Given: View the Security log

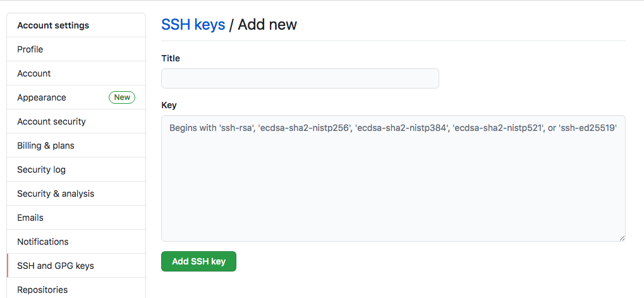Looking at the screenshot, I should (76, 170).
